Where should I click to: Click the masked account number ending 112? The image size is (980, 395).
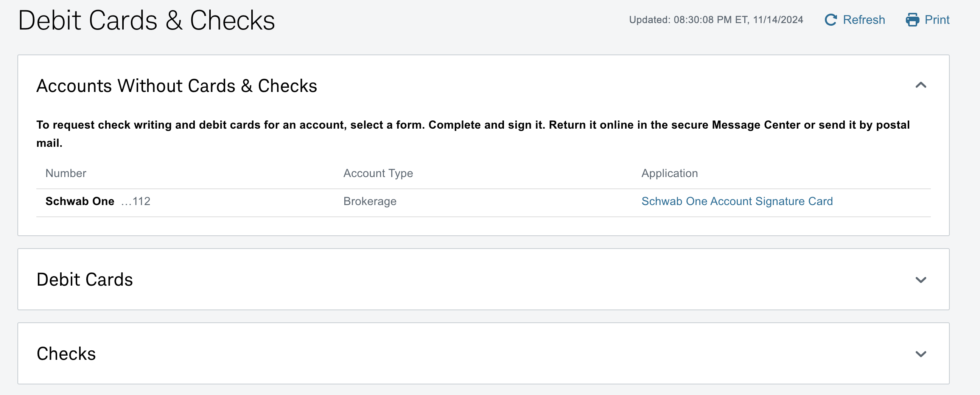[136, 201]
